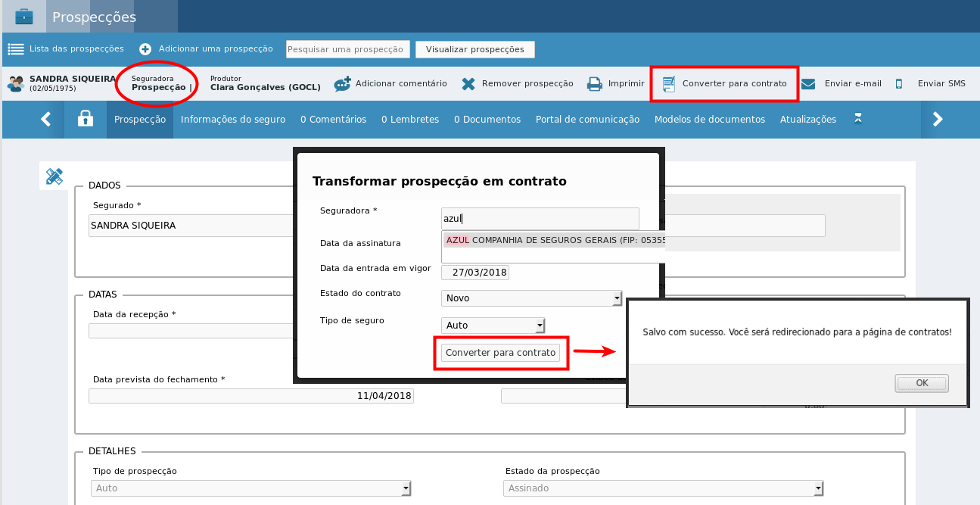Open the Estado da prospecção dropdown
This screenshot has width=980, height=505.
point(664,488)
